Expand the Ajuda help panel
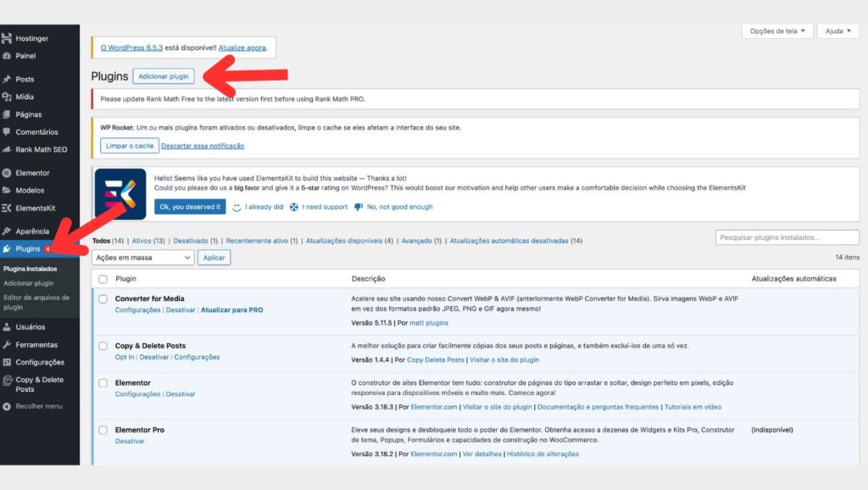 (x=838, y=31)
